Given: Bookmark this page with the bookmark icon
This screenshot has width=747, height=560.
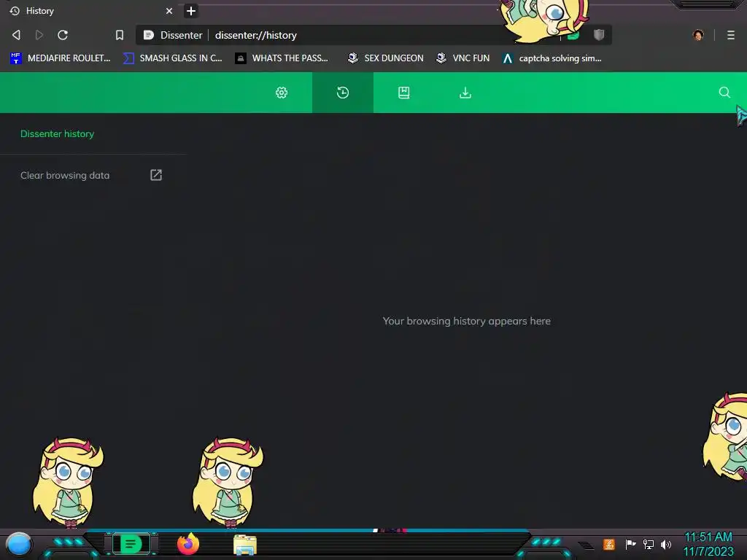Looking at the screenshot, I should pos(120,35).
